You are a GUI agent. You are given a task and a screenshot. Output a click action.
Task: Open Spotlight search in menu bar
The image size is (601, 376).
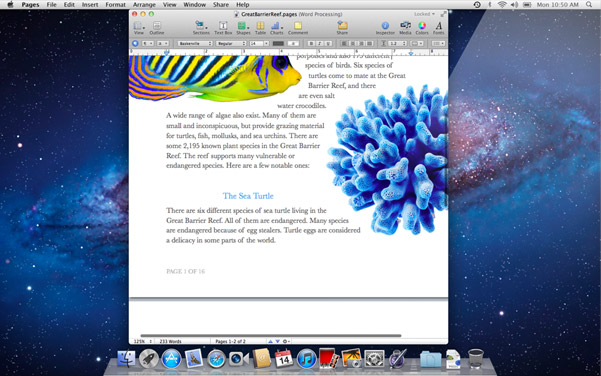pos(589,5)
